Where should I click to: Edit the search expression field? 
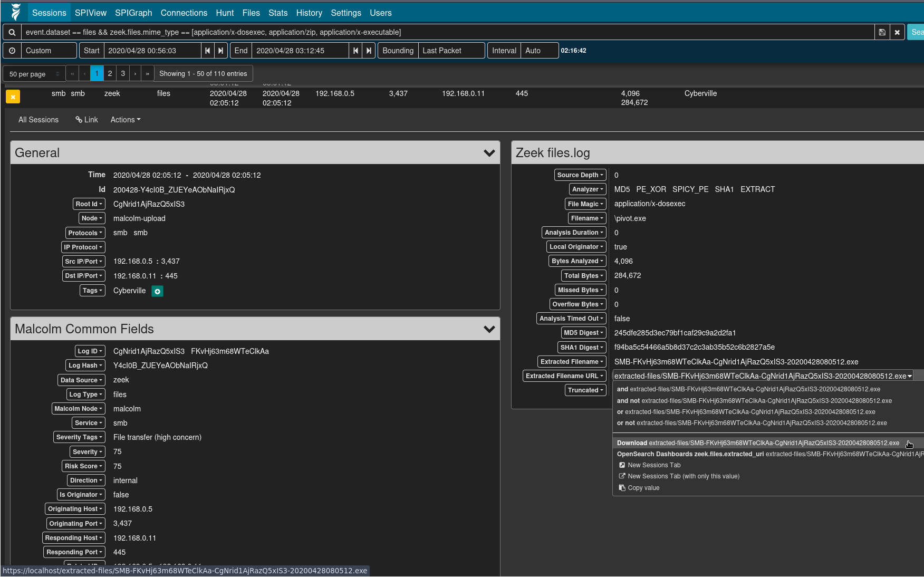(x=448, y=32)
